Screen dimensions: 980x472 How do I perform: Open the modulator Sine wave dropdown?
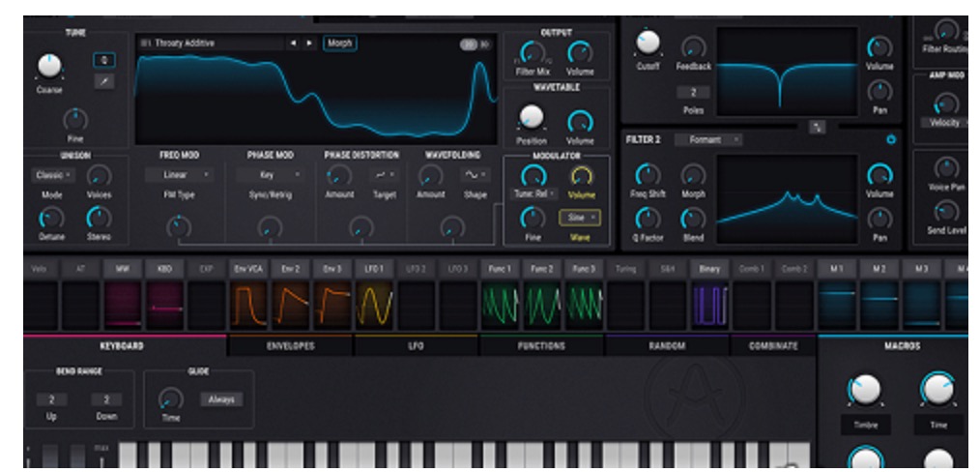tap(579, 218)
